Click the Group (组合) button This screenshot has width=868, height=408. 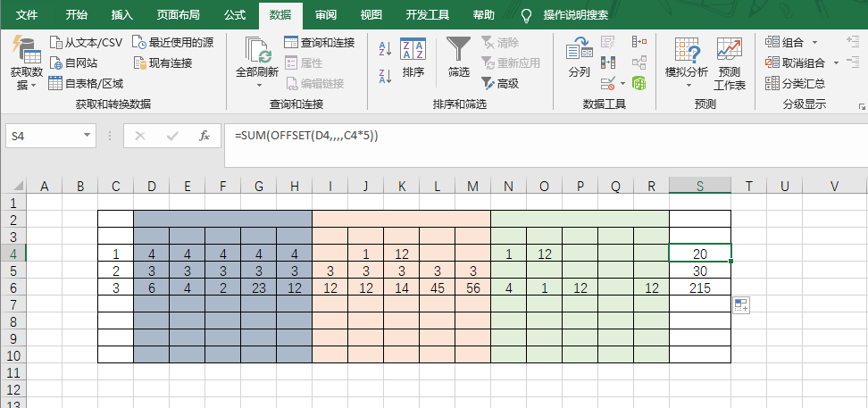[785, 43]
